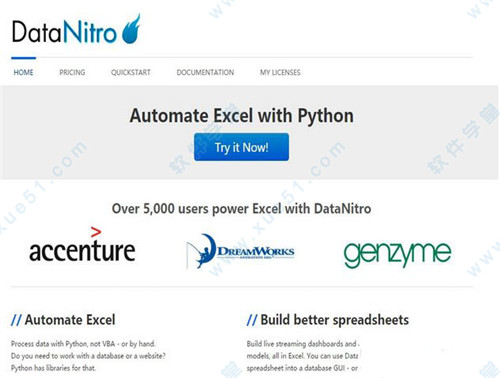Click the red chevron above accenture text
The width and height of the screenshot is (500, 378).
[x=96, y=232]
